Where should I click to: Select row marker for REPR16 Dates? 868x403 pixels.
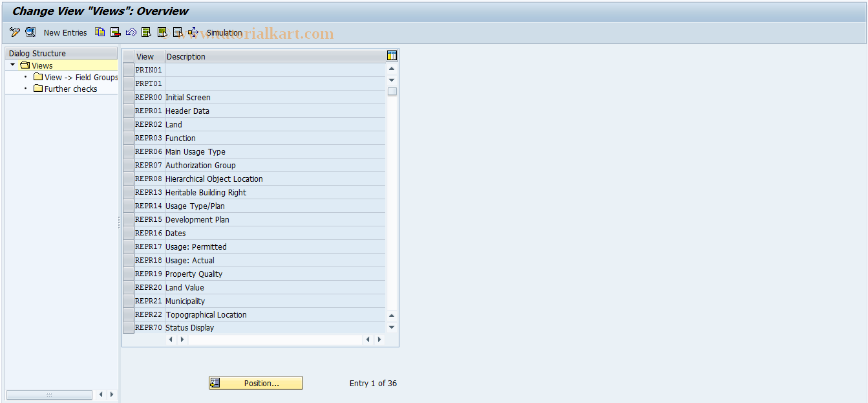coord(129,233)
